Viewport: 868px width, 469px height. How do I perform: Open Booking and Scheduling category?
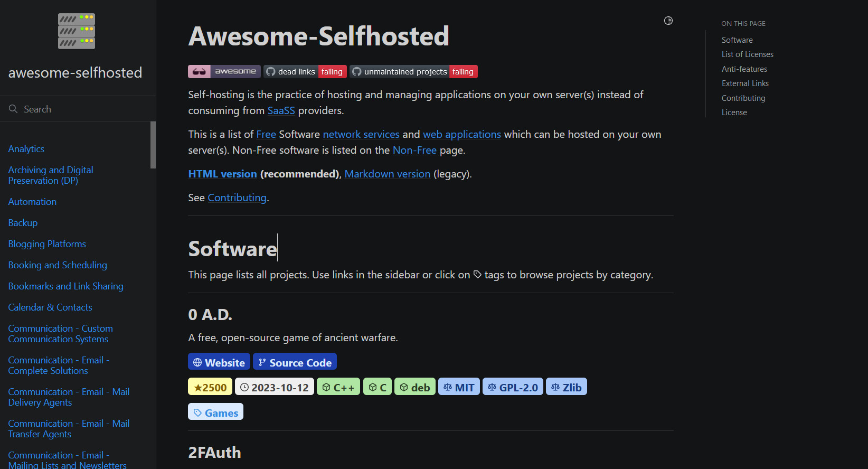58,265
